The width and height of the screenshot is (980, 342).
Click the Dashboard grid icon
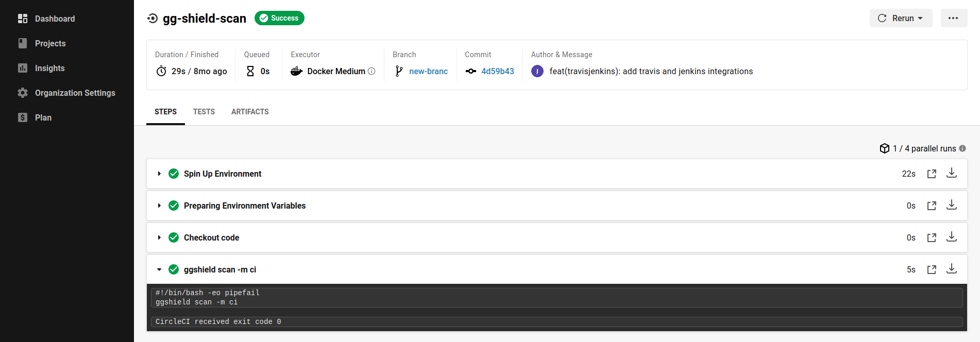pos(23,19)
